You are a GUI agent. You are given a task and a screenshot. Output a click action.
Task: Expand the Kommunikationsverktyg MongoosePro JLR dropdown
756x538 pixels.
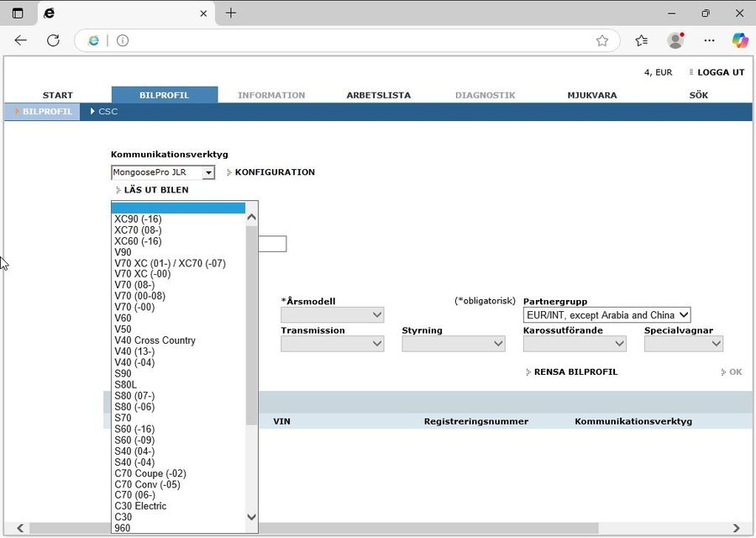pos(208,172)
